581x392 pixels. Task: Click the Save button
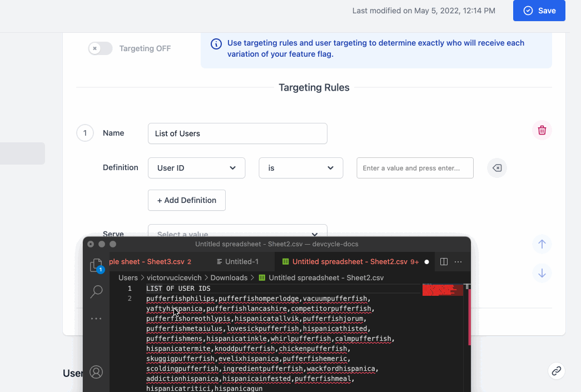click(x=539, y=11)
